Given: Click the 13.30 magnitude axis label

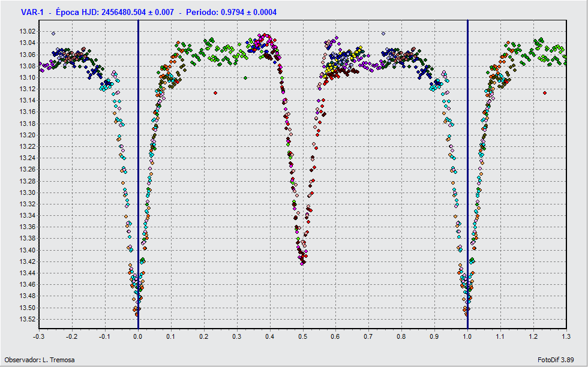Looking at the screenshot, I should click(27, 192).
